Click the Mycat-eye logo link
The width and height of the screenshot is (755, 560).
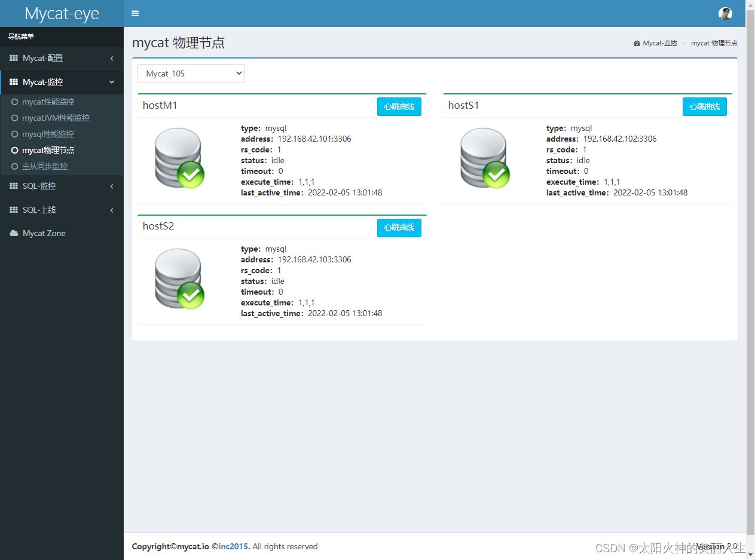pyautogui.click(x=62, y=13)
